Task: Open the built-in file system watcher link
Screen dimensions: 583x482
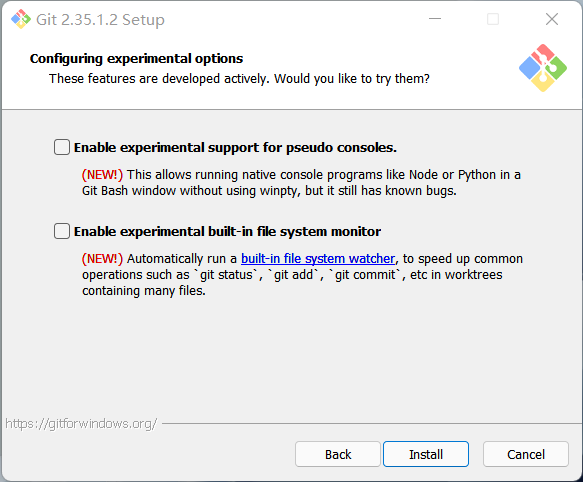Action: (318, 258)
